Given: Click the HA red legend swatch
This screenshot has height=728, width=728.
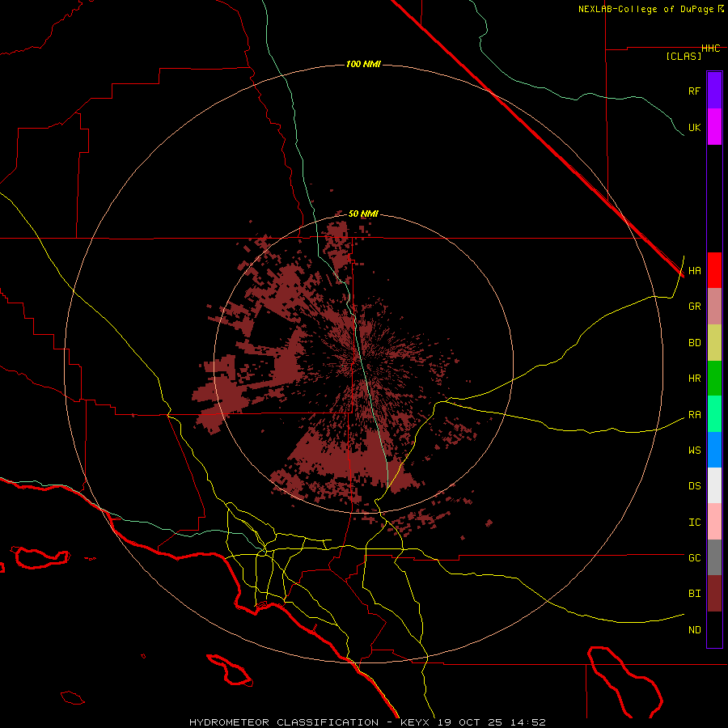Looking at the screenshot, I should click(x=714, y=270).
